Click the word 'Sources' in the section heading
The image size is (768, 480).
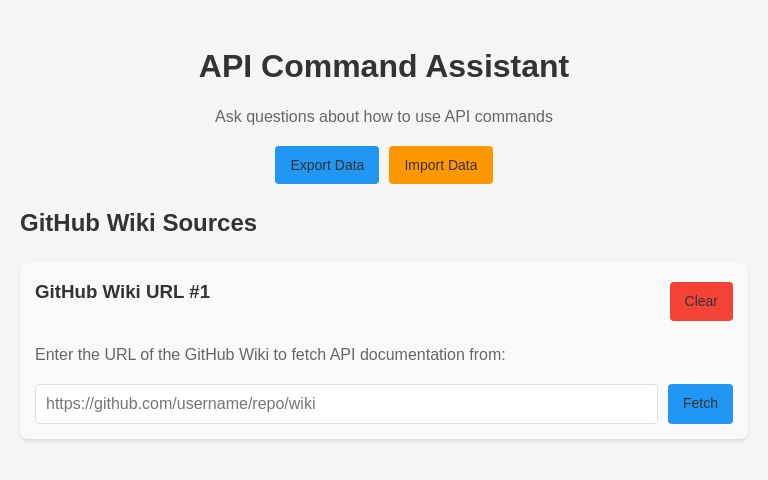click(x=209, y=223)
